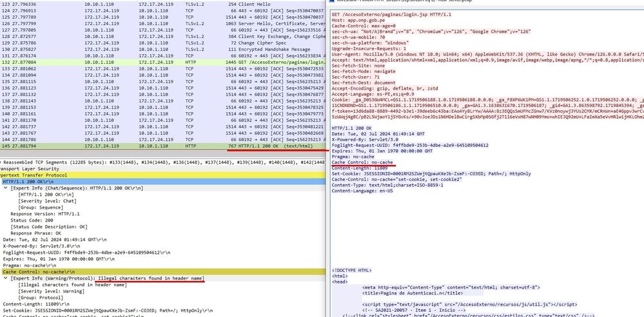Select packet 129 Change Cipher Spec row
The width and height of the screenshot is (644, 317).
pyautogui.click(x=162, y=43)
